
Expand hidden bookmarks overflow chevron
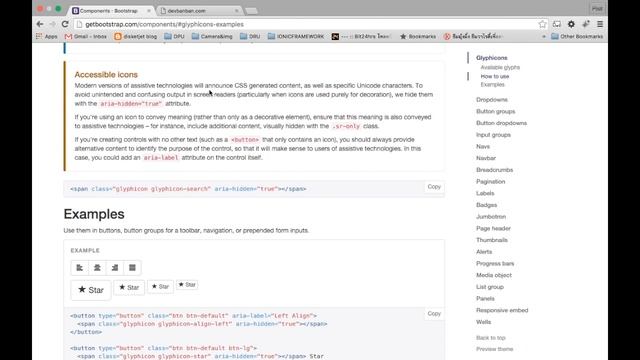pyautogui.click(x=544, y=36)
